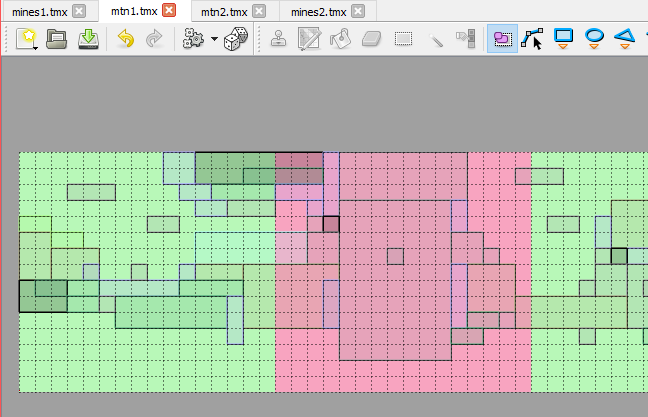Select the Terrain Brush tool
Image resolution: width=648 pixels, height=417 pixels.
310,39
